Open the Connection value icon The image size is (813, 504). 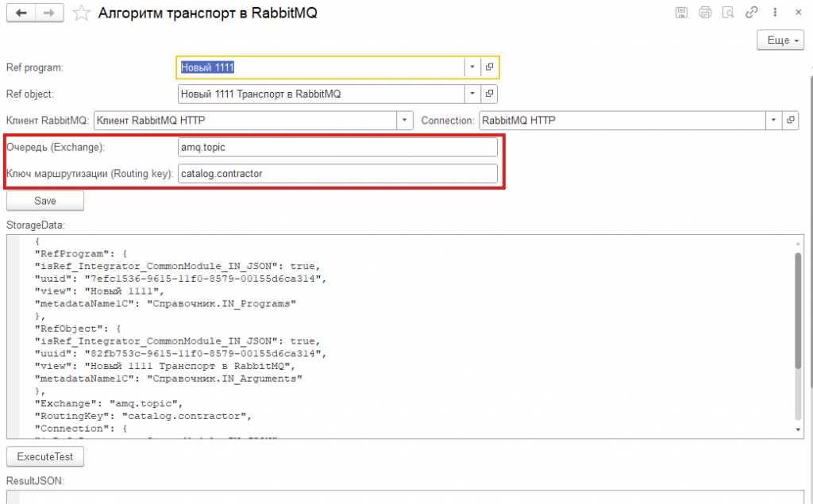(790, 121)
